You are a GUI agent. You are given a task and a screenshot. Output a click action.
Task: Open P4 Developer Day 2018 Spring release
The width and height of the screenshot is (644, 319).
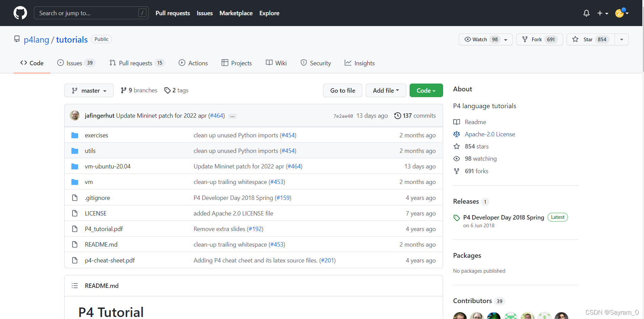504,218
